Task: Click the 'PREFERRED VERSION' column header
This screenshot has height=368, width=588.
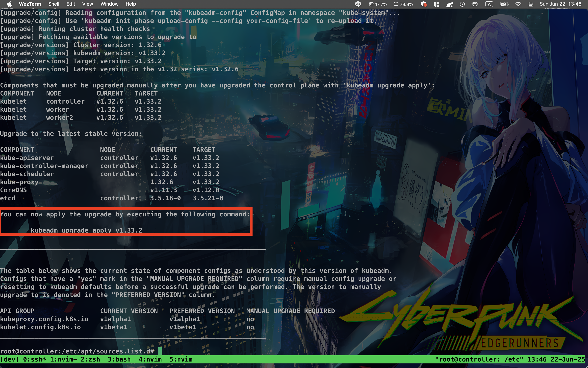Action: click(202, 311)
